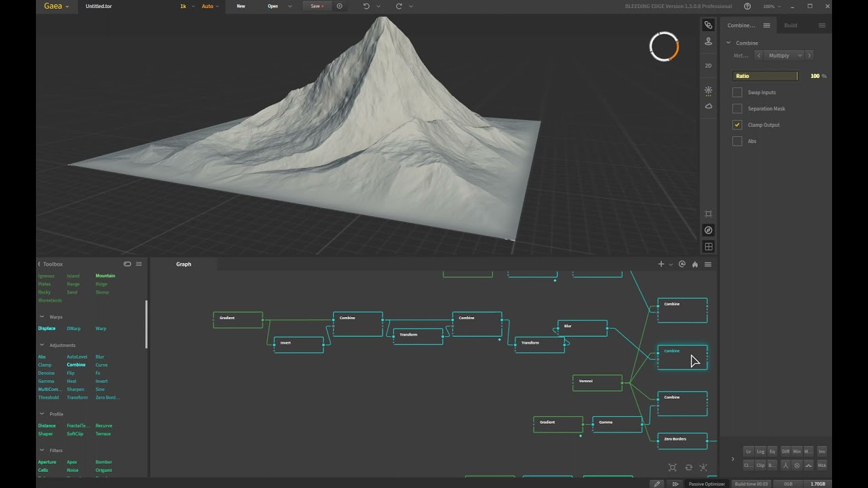Click the redo arrow icon
868x488 pixels.
tap(399, 6)
